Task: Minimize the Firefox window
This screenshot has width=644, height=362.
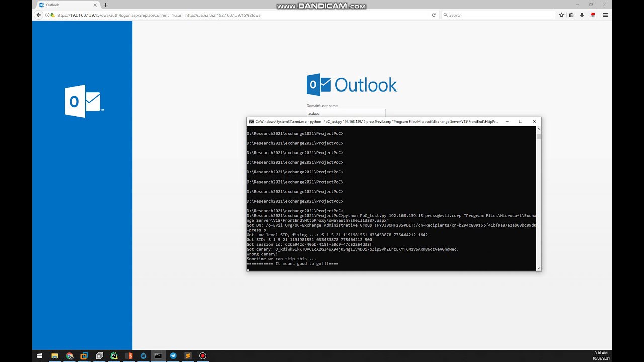Action: coord(577,5)
